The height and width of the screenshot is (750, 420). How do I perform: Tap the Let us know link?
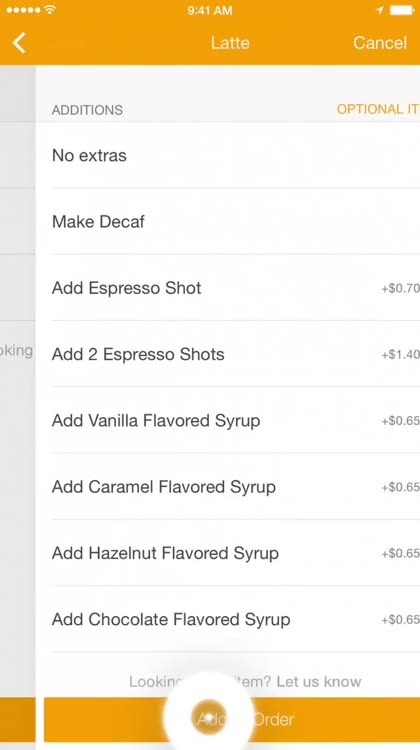click(x=319, y=681)
